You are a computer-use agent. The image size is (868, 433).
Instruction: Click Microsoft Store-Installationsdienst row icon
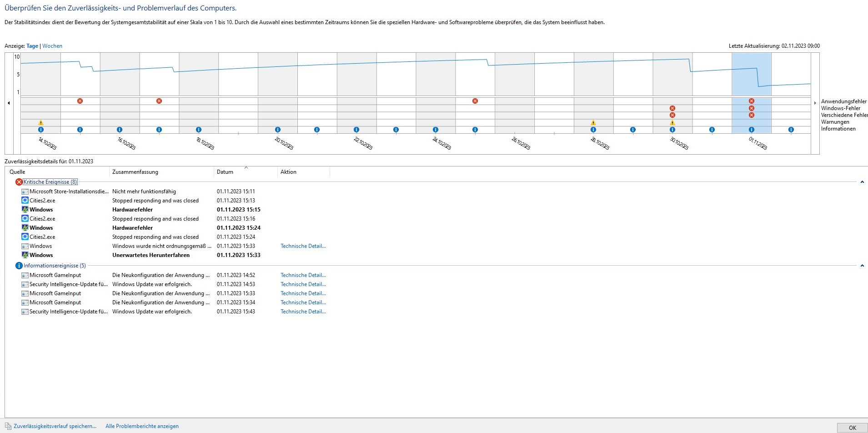point(25,191)
